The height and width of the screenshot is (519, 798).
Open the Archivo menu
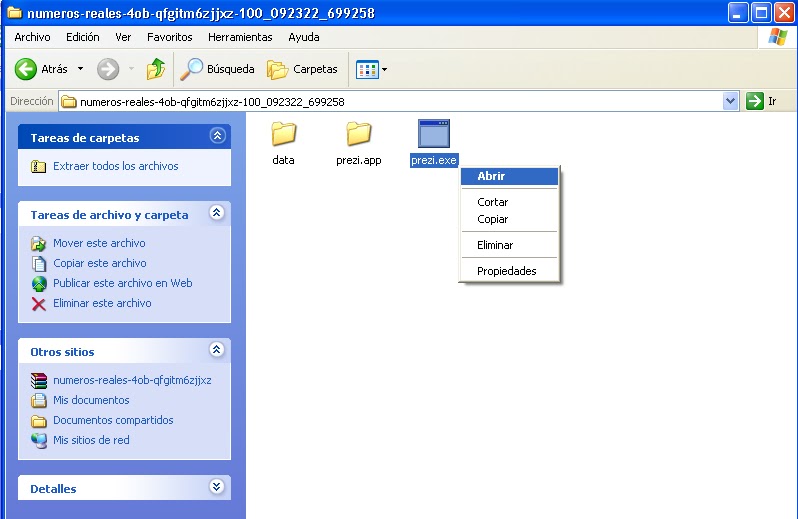coord(33,37)
